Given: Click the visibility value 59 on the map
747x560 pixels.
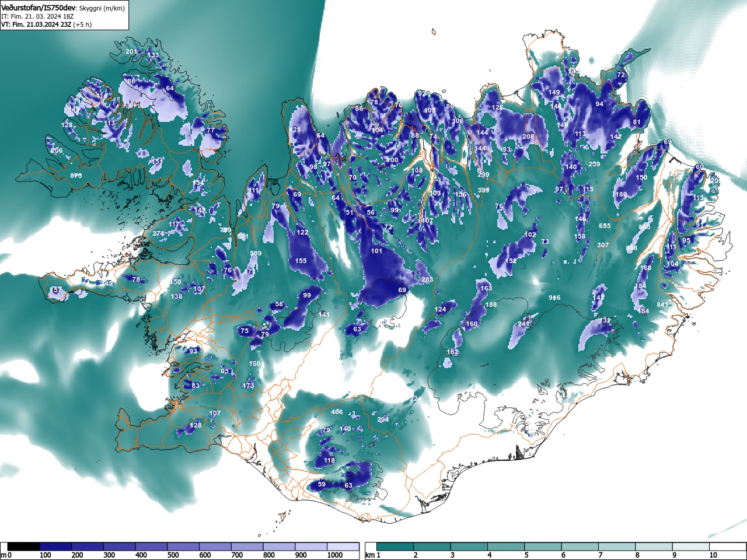Looking at the screenshot, I should [322, 484].
